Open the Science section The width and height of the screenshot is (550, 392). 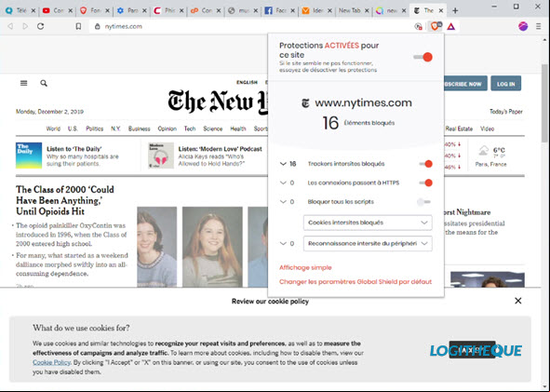[x=213, y=128]
